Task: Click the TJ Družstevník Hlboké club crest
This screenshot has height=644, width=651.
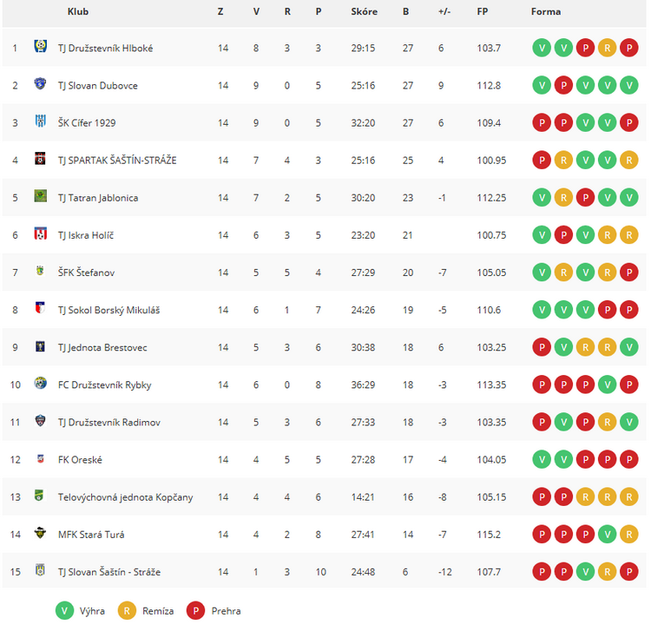Action: click(40, 46)
